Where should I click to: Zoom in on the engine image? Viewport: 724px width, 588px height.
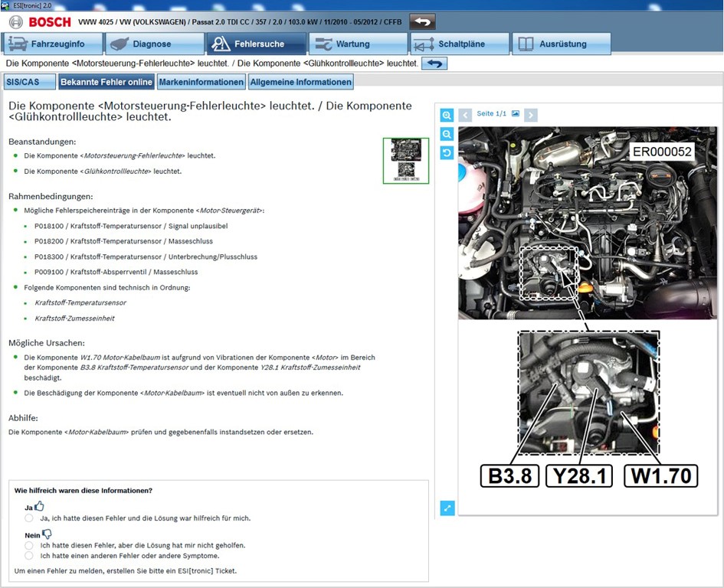coord(447,115)
